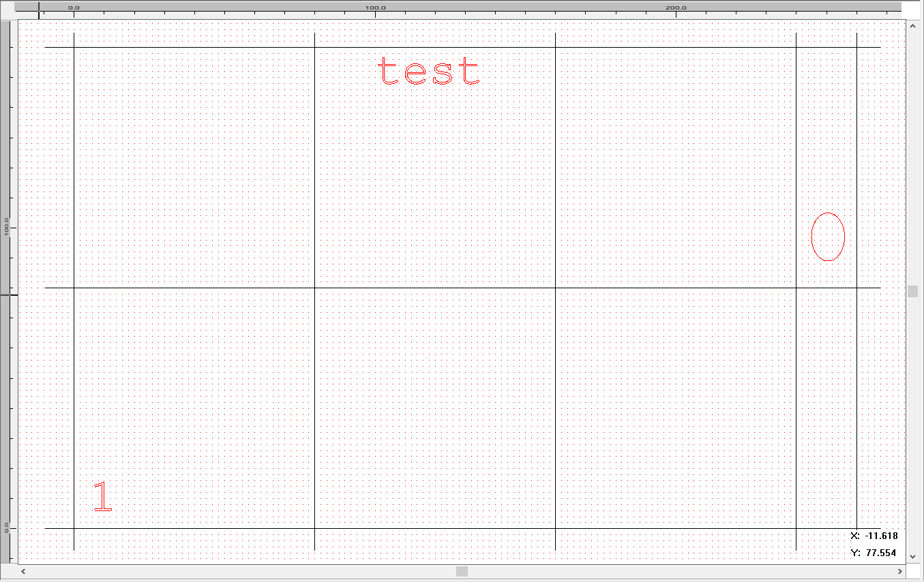Click the 100.0 mark on top ruler
The width and height of the screenshot is (924, 582).
tap(375, 7)
